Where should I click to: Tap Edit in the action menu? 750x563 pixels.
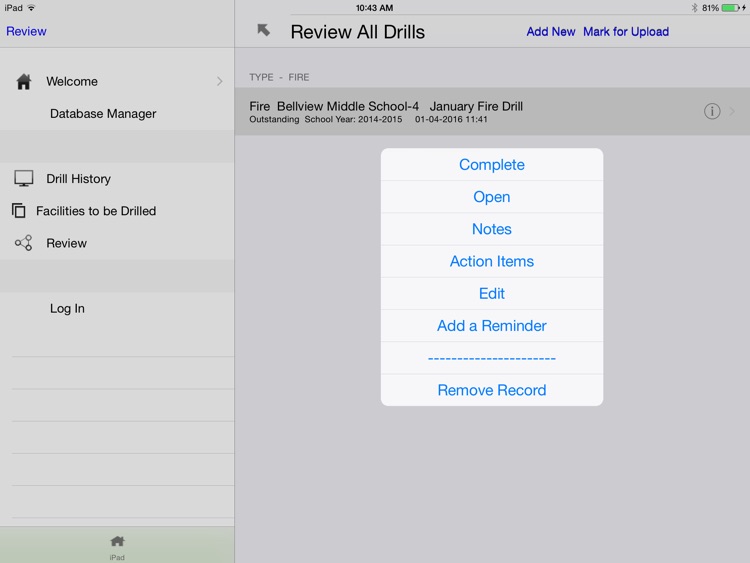pos(491,293)
